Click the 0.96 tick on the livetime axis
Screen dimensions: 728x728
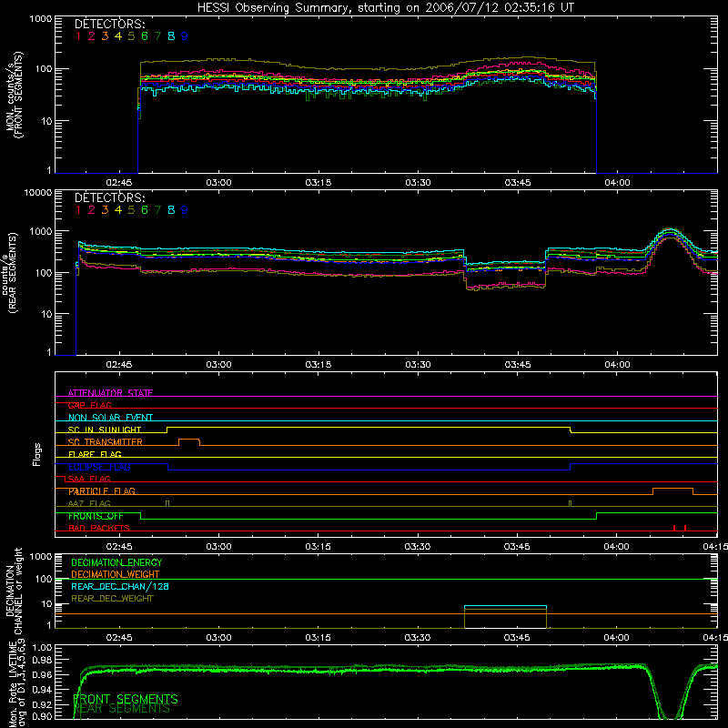pyautogui.click(x=42, y=674)
